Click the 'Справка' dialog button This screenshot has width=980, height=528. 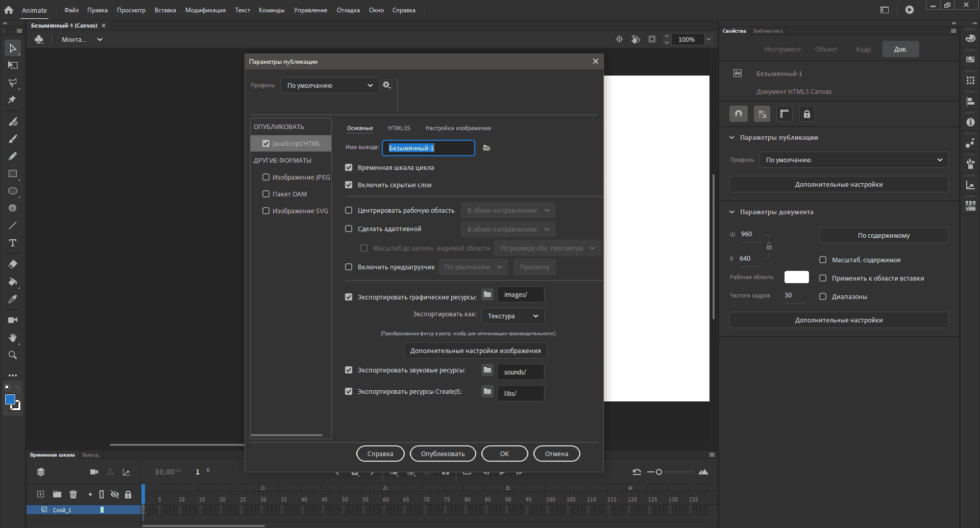(x=380, y=454)
